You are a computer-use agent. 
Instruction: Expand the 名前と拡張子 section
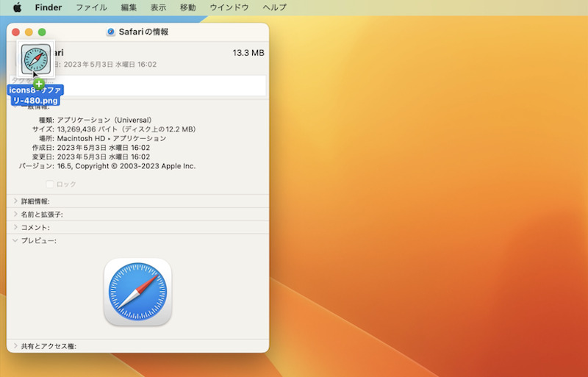tap(15, 215)
